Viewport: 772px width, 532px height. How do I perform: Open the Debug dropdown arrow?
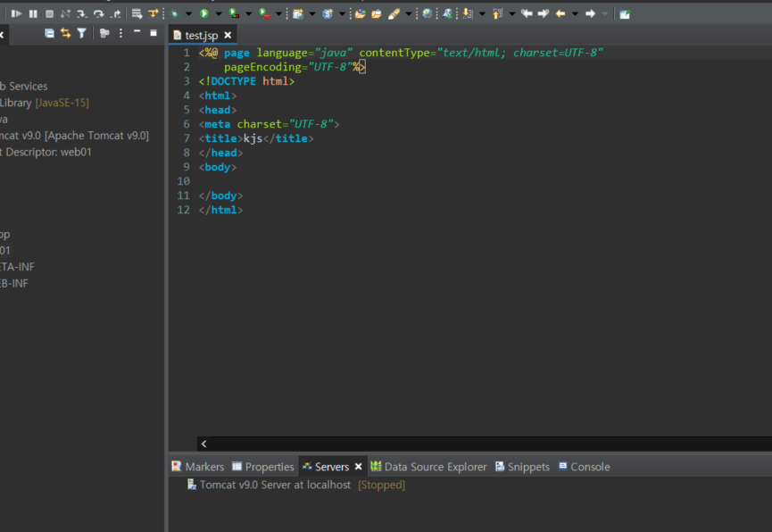[188, 13]
